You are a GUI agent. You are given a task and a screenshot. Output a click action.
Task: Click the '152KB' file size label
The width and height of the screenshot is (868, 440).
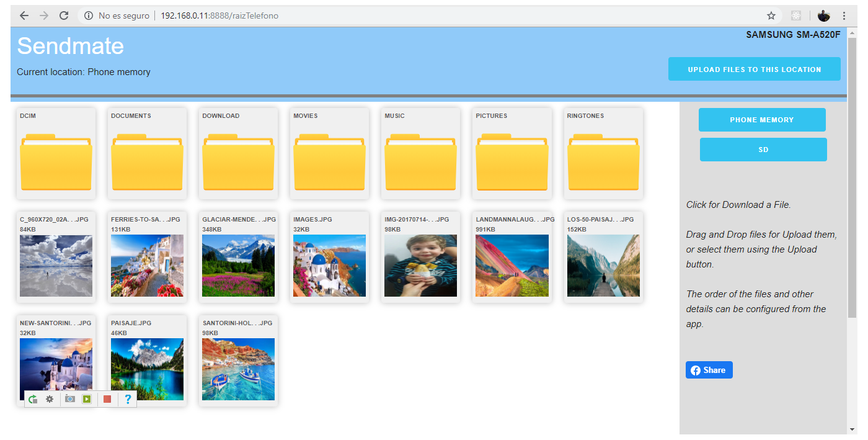(576, 230)
